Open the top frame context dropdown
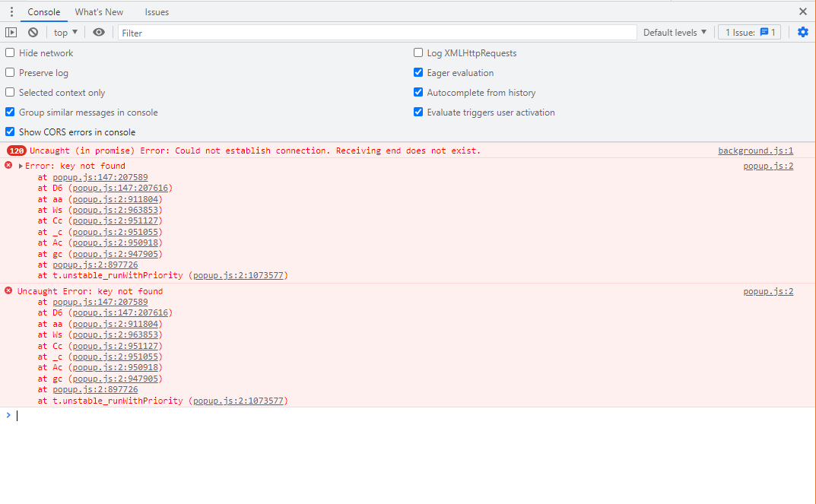This screenshot has width=816, height=504. tap(65, 32)
